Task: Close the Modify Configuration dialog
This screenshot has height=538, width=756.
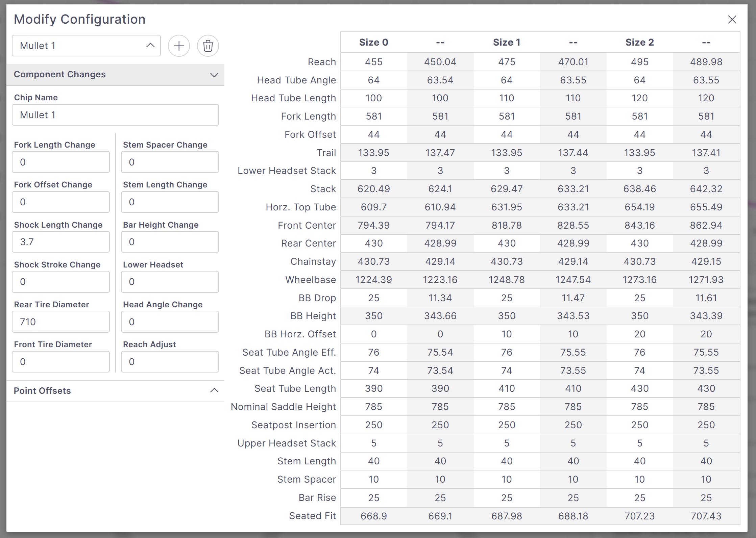Action: pyautogui.click(x=732, y=20)
